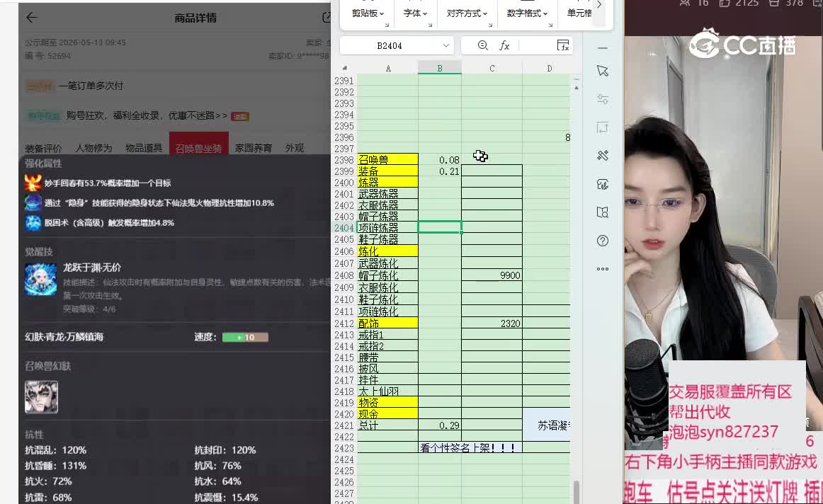Select the yellow 装备 cell
This screenshot has height=504, width=823.
388,171
